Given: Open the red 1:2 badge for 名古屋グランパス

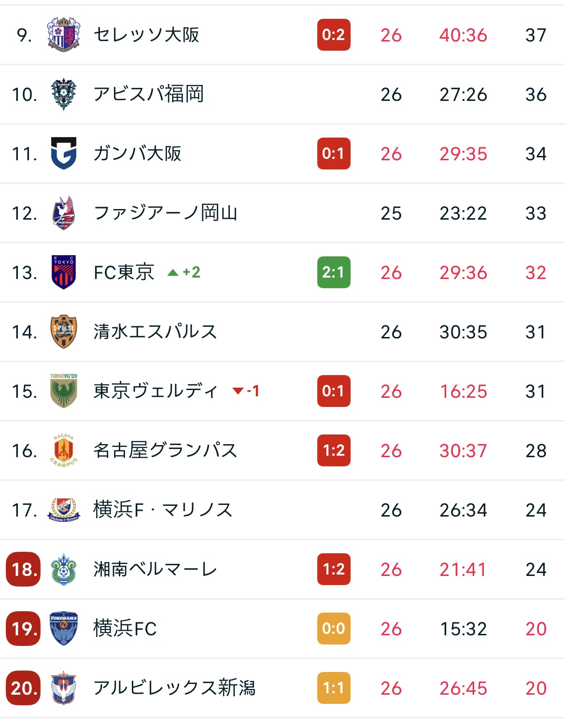Looking at the screenshot, I should pyautogui.click(x=334, y=450).
